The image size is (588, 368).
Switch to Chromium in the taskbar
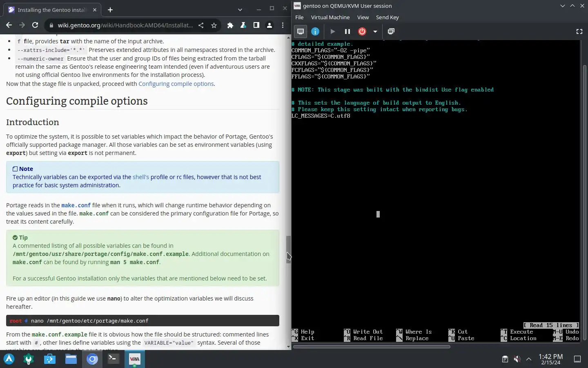92,359
